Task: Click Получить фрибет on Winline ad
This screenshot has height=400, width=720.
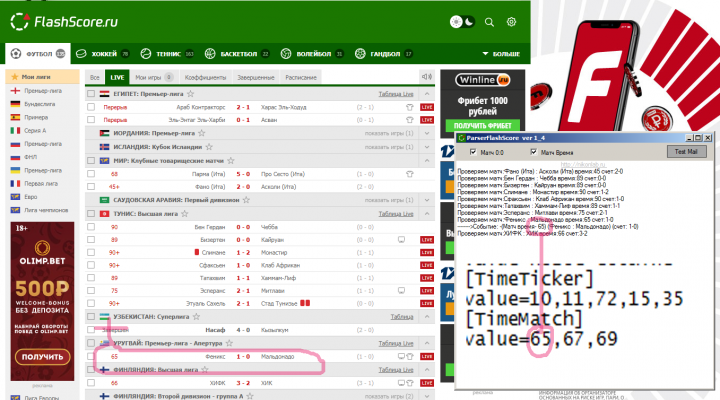Action: (x=483, y=126)
